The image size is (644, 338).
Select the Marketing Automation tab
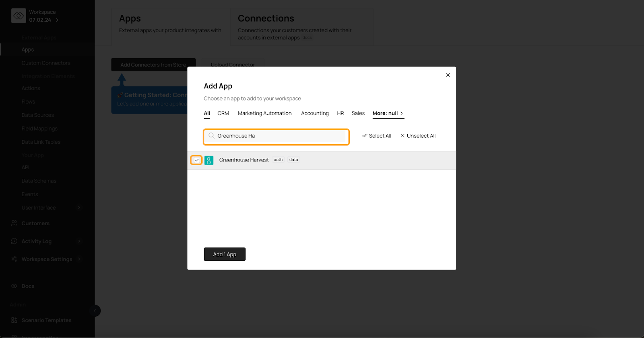click(x=265, y=113)
